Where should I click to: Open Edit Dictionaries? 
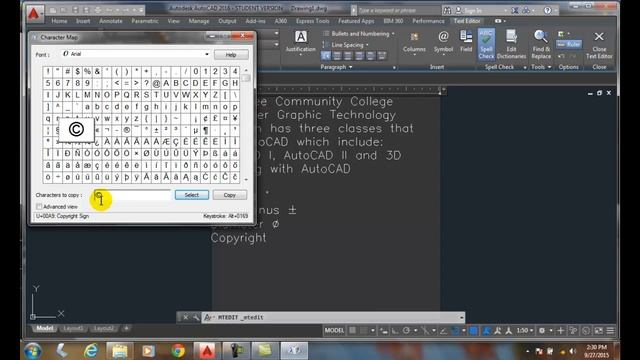[511, 44]
